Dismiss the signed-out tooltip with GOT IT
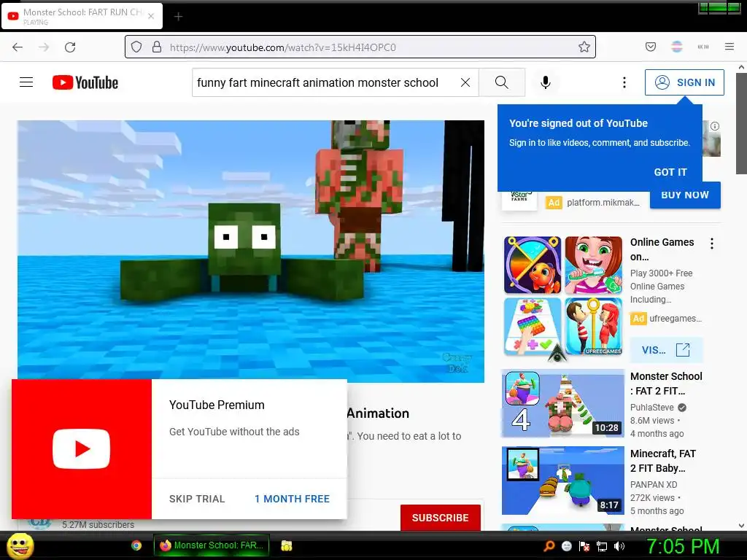 pos(670,172)
